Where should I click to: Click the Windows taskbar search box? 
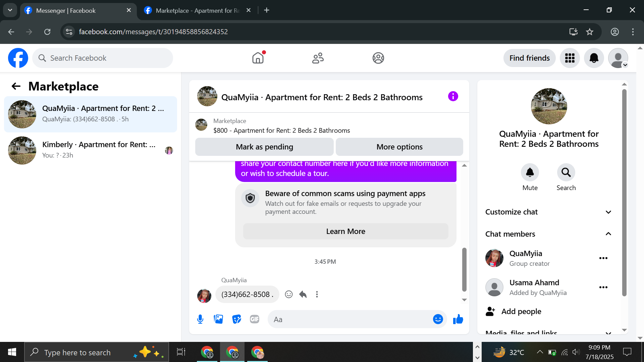[97, 352]
